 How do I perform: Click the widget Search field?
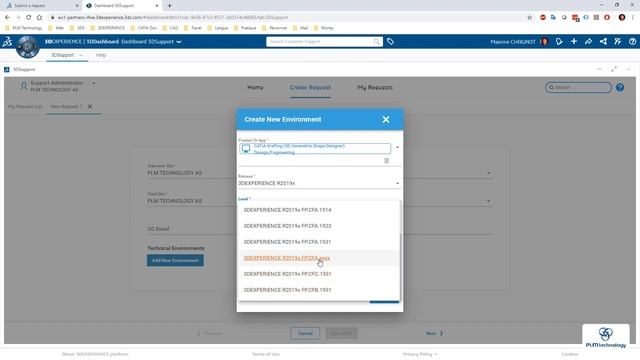578,87
